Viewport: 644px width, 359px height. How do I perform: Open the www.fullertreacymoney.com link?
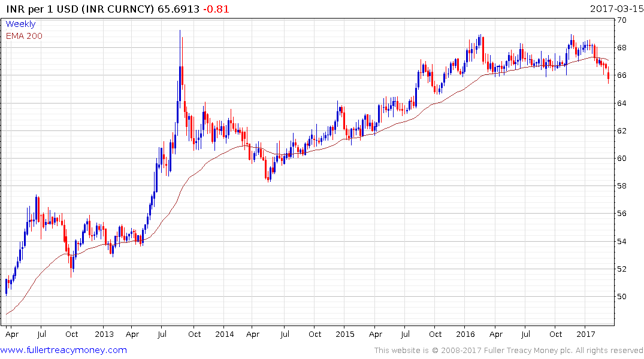click(64, 350)
